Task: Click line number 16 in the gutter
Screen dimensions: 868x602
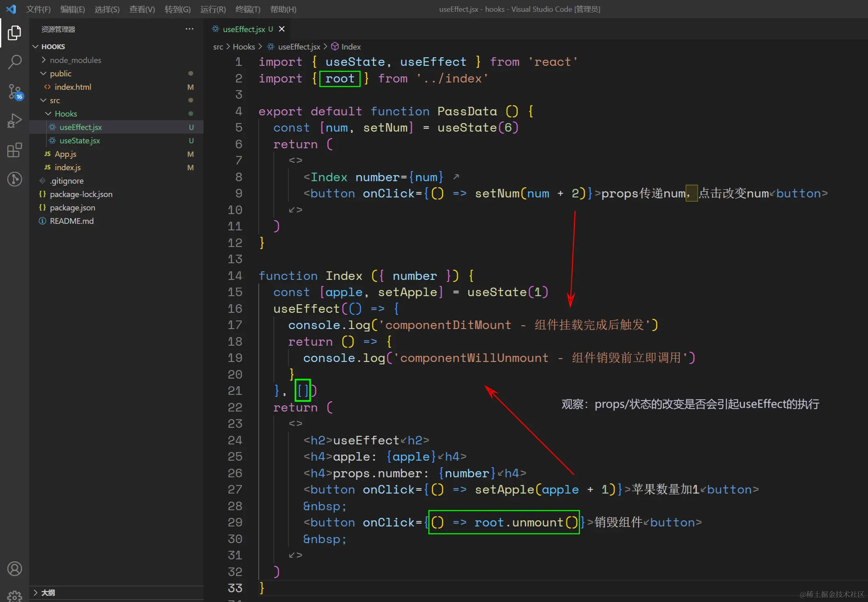Action: 235,309
